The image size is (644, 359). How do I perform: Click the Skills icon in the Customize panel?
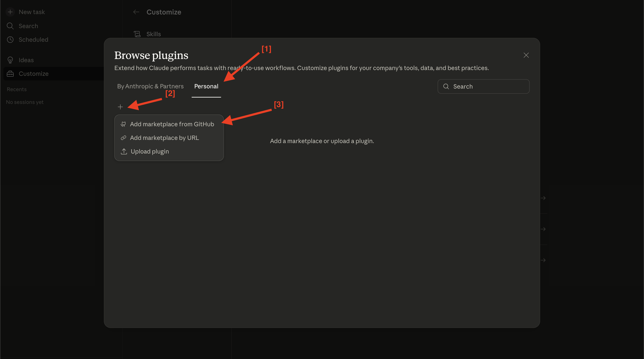pyautogui.click(x=137, y=34)
